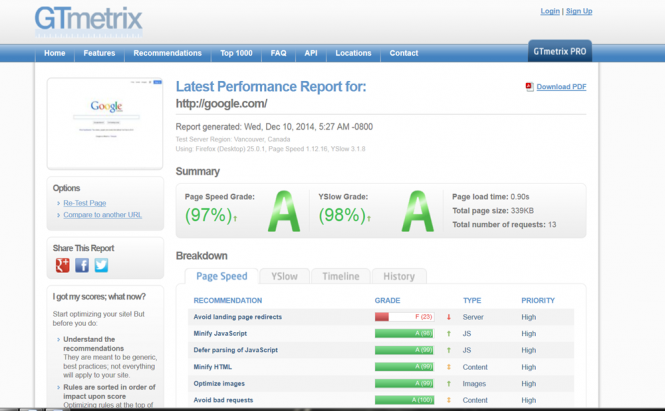Image resolution: width=665 pixels, height=411 pixels.
Task: Open the Home menu item
Action: coord(55,53)
